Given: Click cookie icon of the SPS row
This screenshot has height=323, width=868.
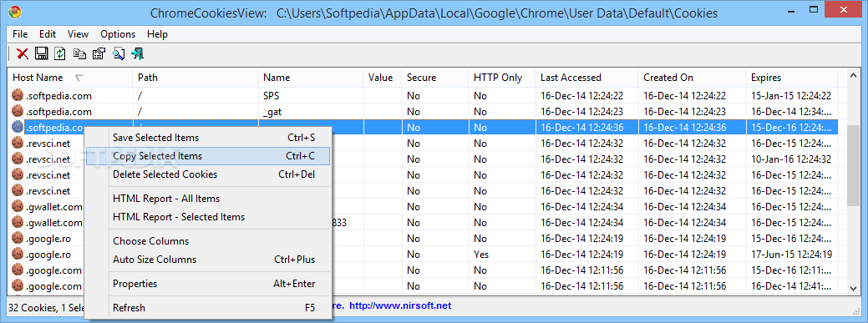Looking at the screenshot, I should (x=18, y=96).
